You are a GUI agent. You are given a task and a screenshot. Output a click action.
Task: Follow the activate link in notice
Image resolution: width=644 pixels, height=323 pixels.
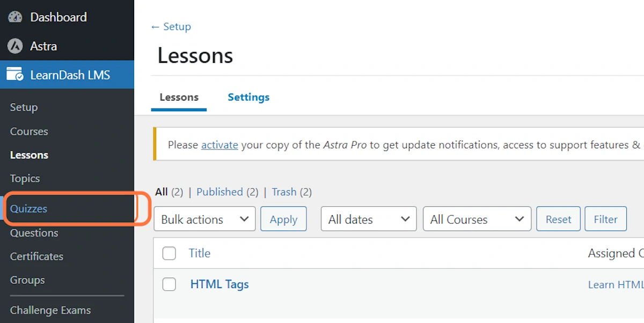[219, 145]
